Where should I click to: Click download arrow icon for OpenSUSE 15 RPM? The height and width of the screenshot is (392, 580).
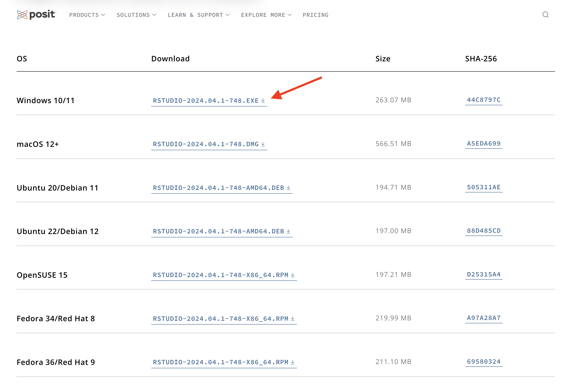pos(293,275)
